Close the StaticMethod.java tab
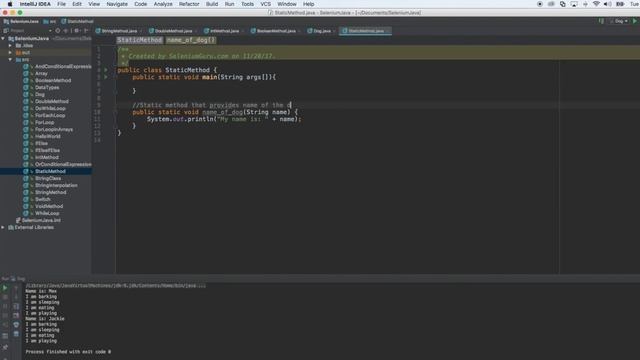The width and height of the screenshot is (640, 360). (x=388, y=31)
